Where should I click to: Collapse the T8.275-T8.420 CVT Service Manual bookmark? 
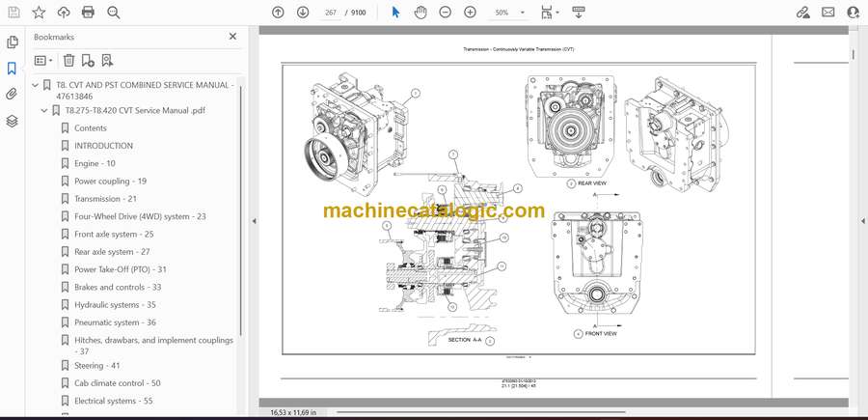[44, 110]
